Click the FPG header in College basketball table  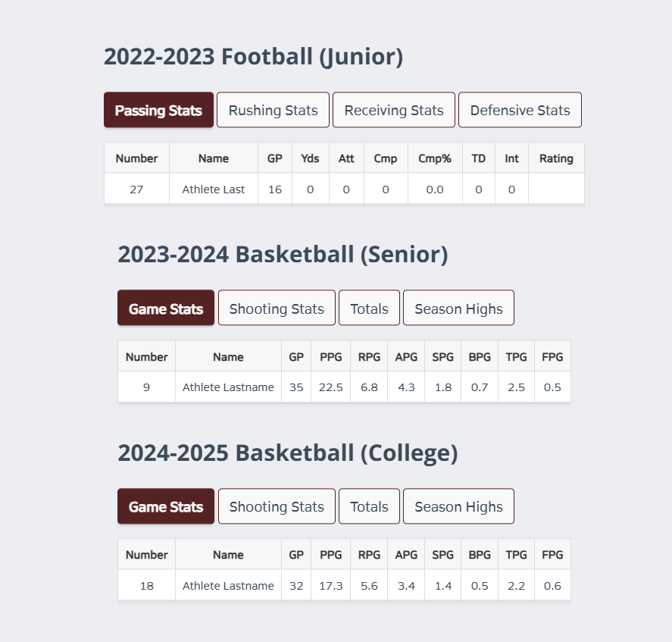pyautogui.click(x=552, y=555)
